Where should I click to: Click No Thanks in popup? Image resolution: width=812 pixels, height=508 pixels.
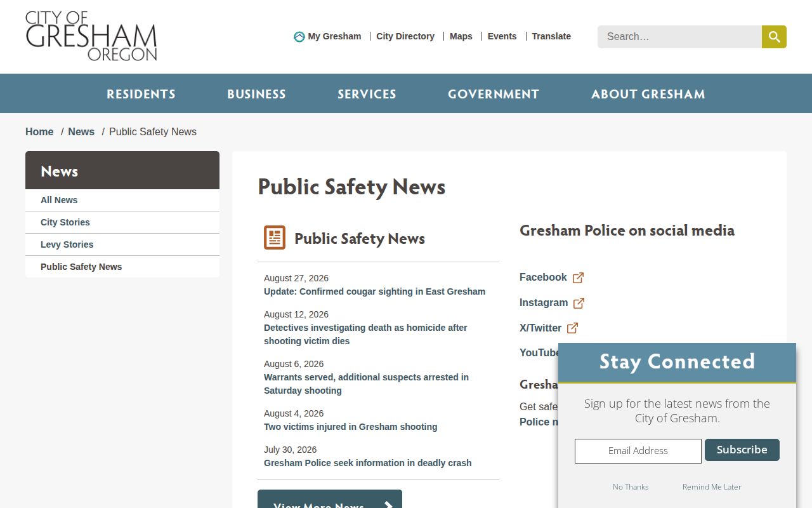(631, 487)
